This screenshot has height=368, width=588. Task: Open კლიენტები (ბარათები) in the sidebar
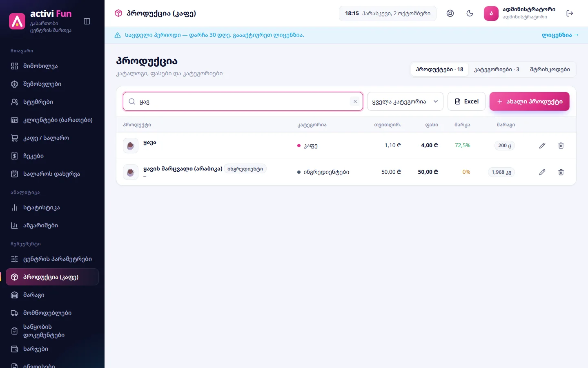point(52,120)
